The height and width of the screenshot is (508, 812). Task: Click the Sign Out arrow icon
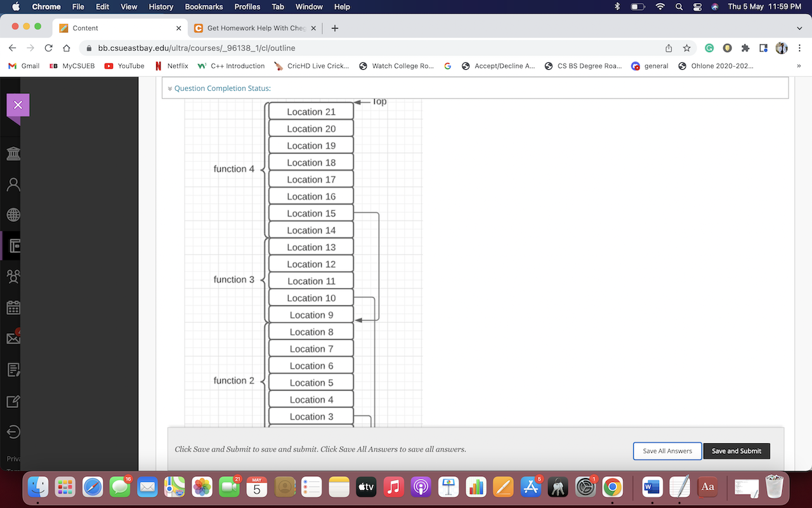(13, 431)
